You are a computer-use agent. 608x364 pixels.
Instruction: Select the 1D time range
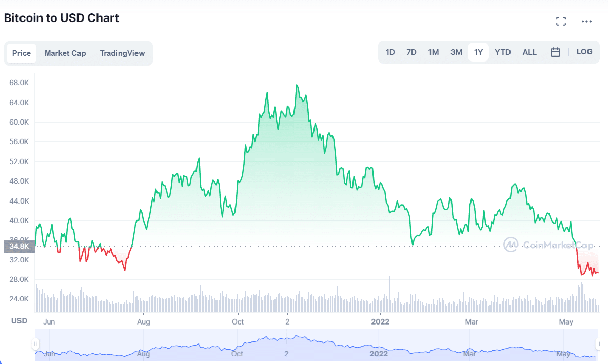coord(390,52)
